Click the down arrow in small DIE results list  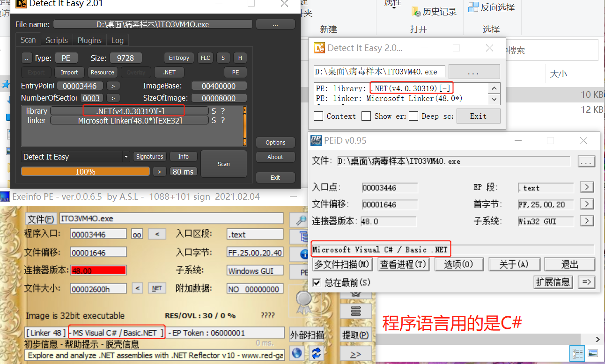pyautogui.click(x=494, y=99)
